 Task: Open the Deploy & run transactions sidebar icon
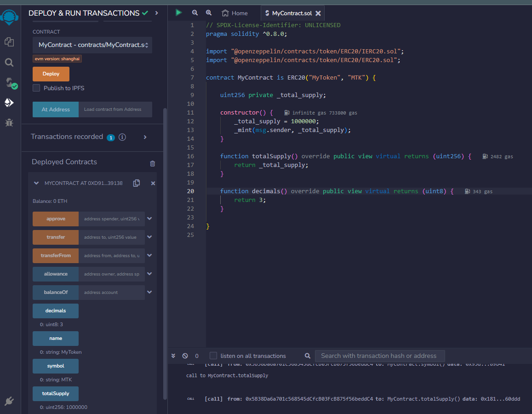point(9,103)
